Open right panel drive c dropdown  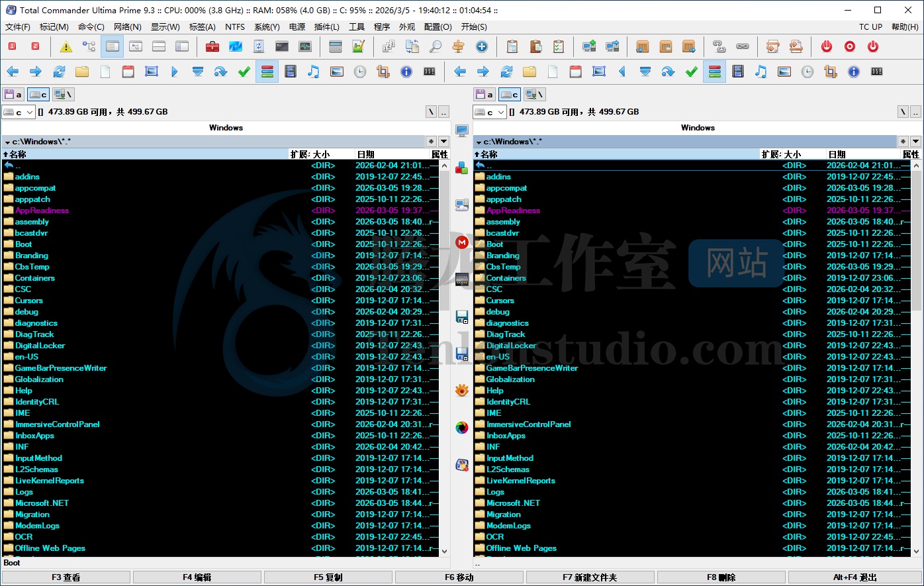click(x=490, y=113)
